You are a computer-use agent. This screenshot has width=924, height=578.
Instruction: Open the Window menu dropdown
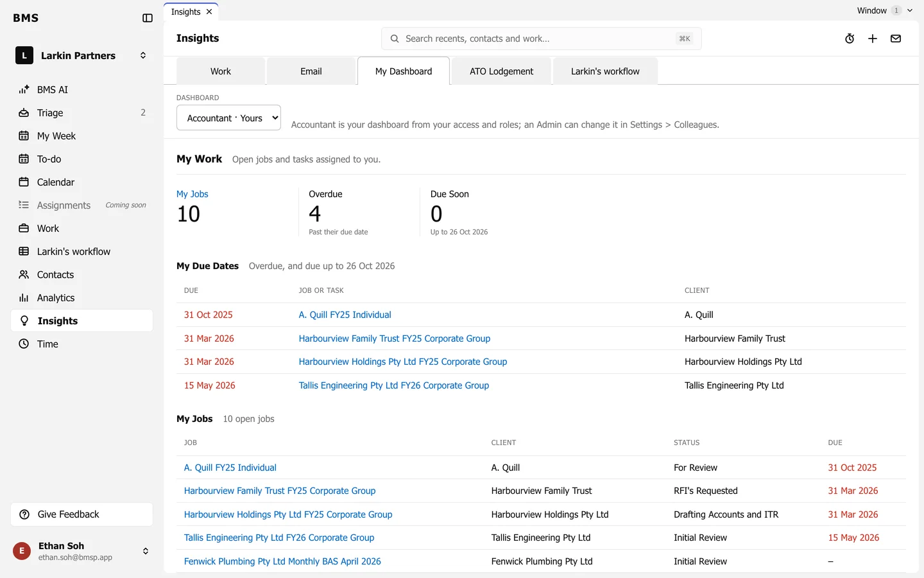tap(885, 10)
